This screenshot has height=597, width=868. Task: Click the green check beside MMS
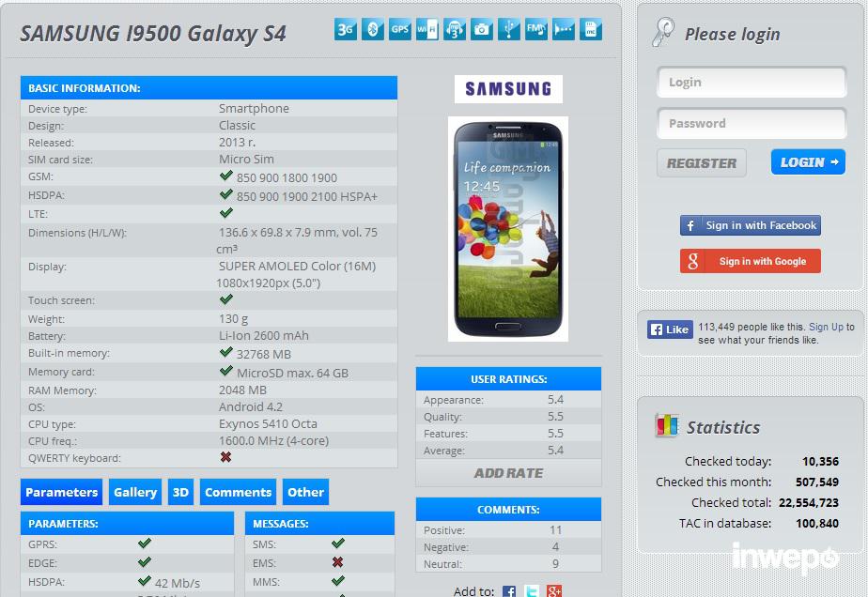pos(338,581)
